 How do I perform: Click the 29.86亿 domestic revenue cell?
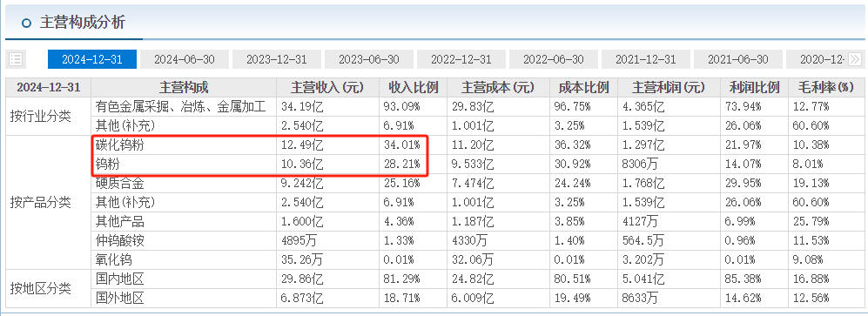[x=302, y=279]
